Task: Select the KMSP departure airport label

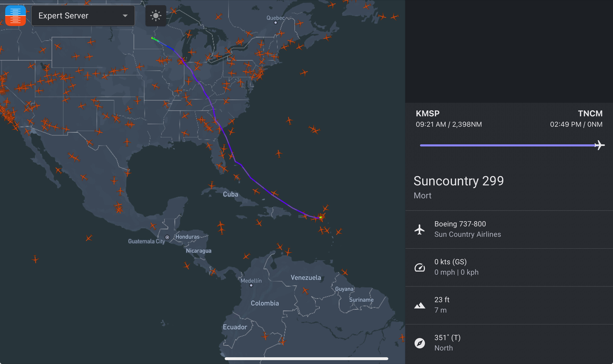Action: 428,113
